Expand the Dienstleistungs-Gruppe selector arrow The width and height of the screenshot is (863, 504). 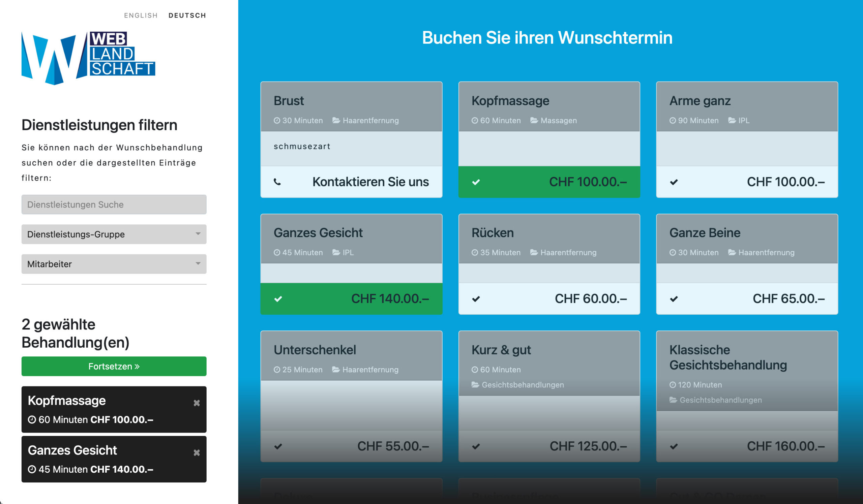198,234
